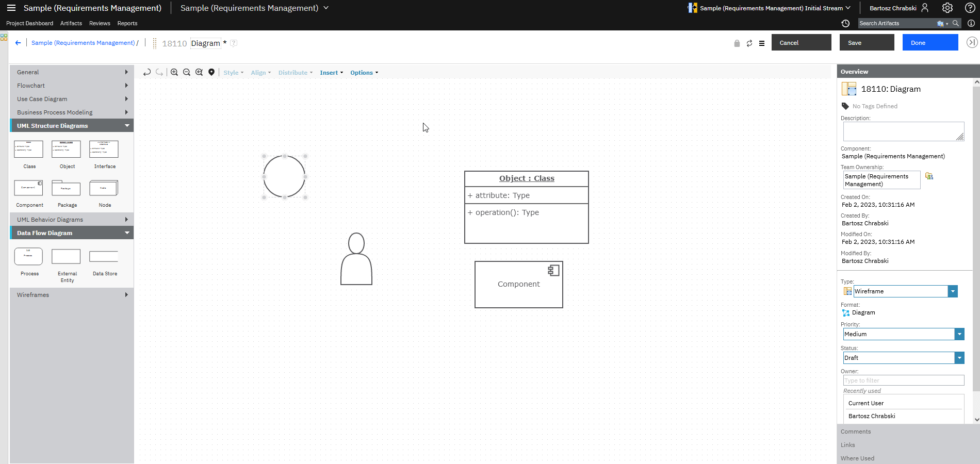
Task: Collapse the UML Structure Diagrams section
Action: coord(72,126)
